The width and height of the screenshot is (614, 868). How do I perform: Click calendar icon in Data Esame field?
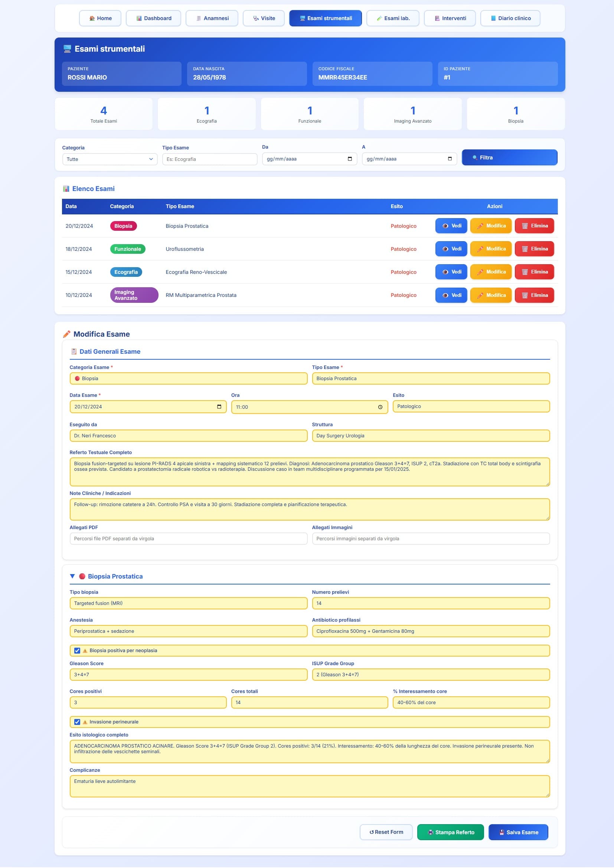[x=219, y=407]
